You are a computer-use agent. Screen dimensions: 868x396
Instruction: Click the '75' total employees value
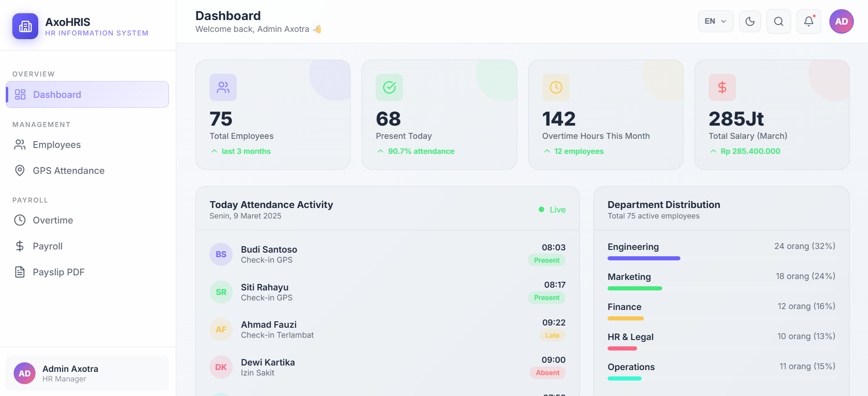click(221, 119)
